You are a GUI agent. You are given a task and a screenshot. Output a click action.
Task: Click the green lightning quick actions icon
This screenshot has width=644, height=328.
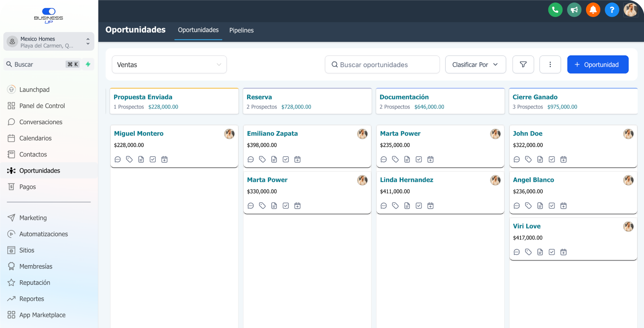[88, 64]
